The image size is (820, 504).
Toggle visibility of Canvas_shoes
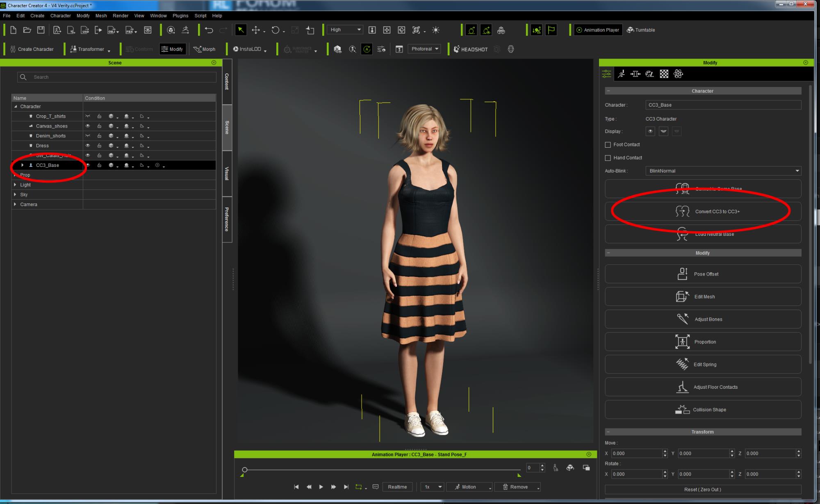point(87,126)
